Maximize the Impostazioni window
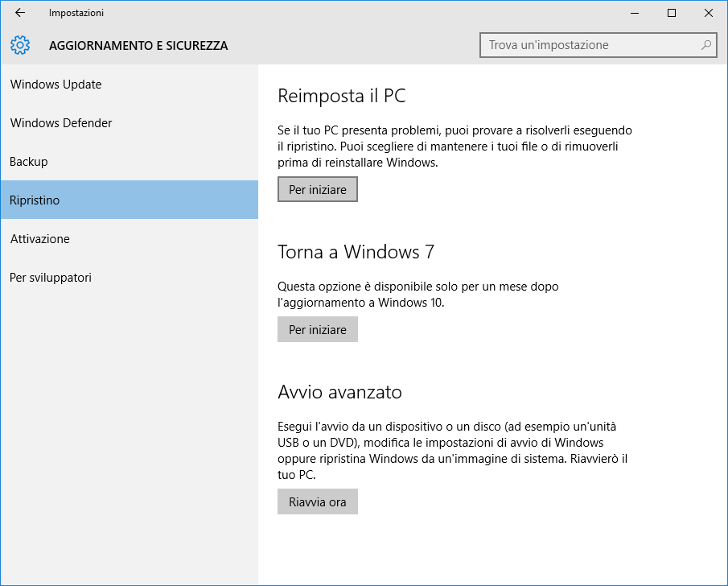This screenshot has height=586, width=728. click(x=672, y=13)
